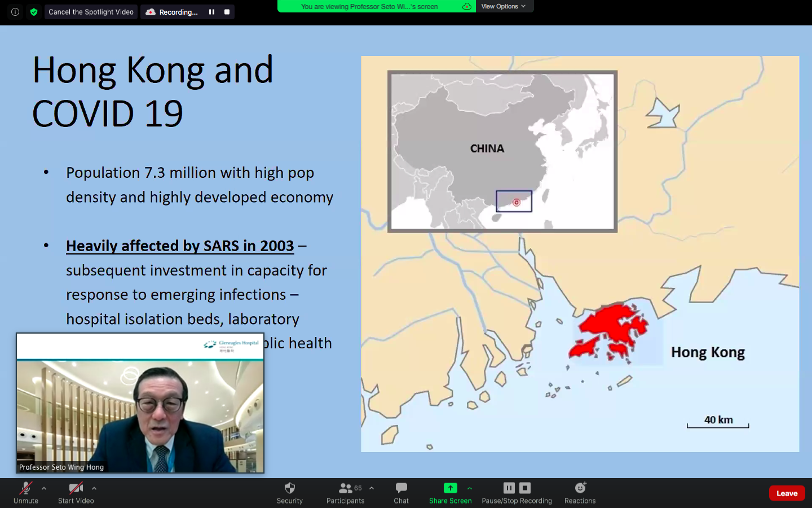Open the View Options dropdown

tap(504, 6)
